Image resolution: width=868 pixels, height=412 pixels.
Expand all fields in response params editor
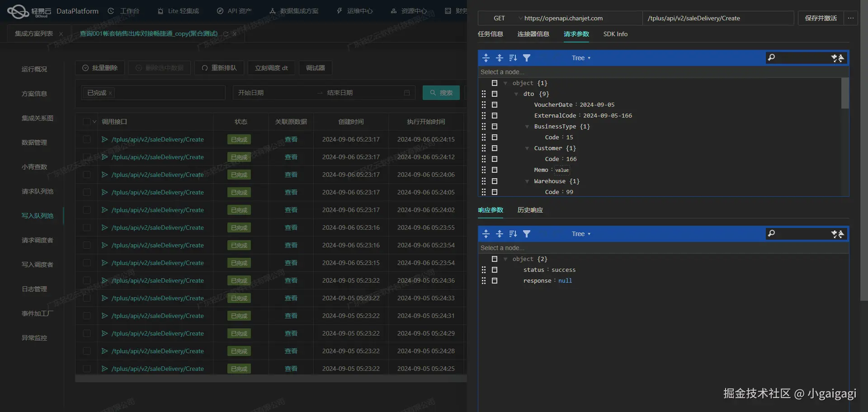pyautogui.click(x=486, y=234)
